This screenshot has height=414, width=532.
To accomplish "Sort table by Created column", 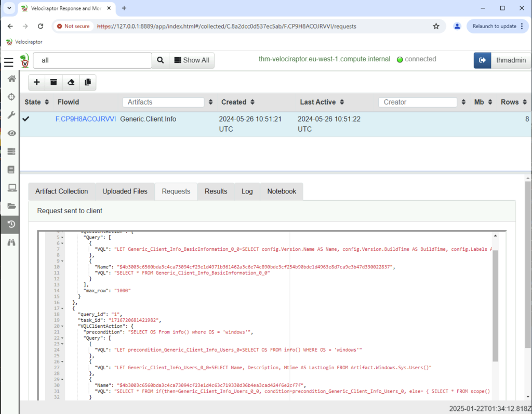I will 252,102.
